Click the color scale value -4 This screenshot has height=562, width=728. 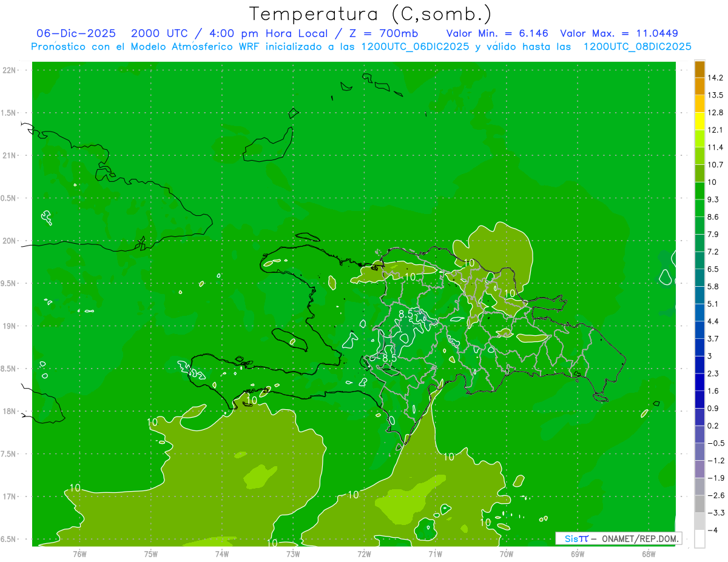pyautogui.click(x=713, y=530)
